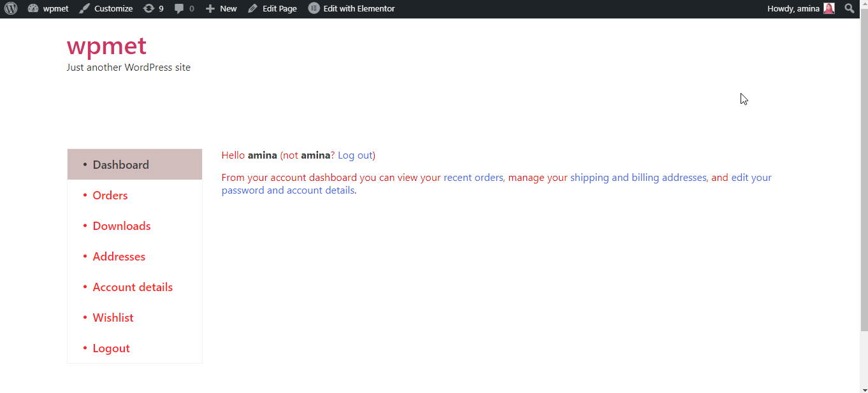
Task: Click the Elementor logo icon
Action: [314, 9]
